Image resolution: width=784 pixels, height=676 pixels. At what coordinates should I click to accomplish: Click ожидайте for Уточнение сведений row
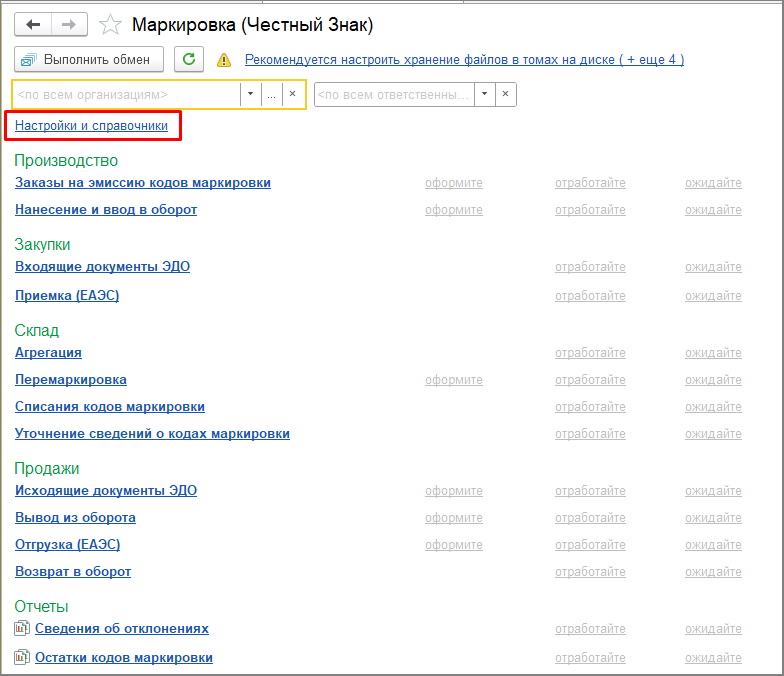point(714,434)
